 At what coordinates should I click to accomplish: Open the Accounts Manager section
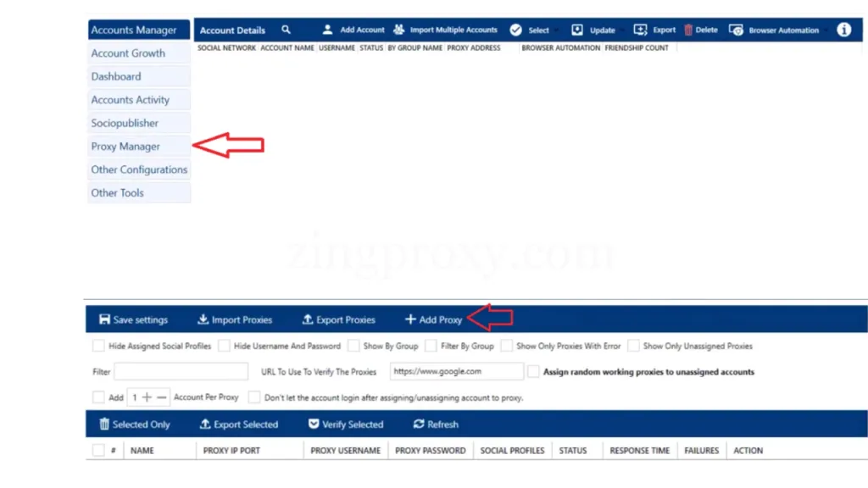click(x=139, y=30)
